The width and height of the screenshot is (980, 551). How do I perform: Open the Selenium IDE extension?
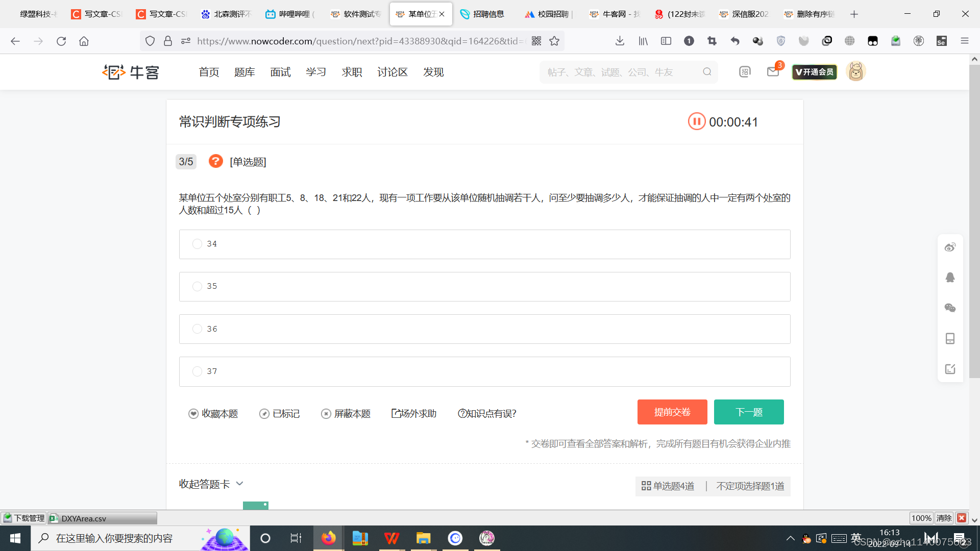coord(942,41)
